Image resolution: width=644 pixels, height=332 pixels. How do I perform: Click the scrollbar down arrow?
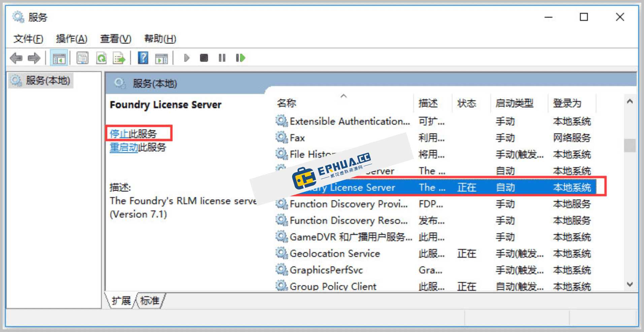pyautogui.click(x=630, y=284)
